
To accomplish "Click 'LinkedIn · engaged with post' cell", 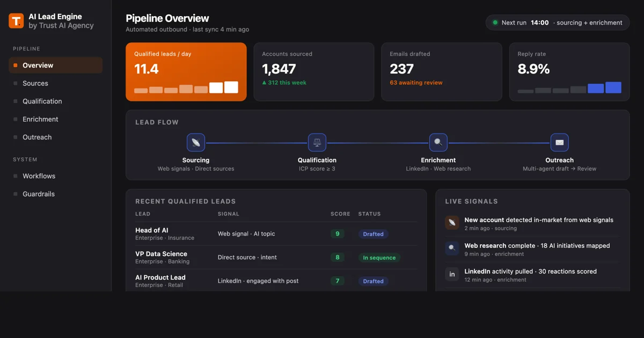I will point(258,281).
